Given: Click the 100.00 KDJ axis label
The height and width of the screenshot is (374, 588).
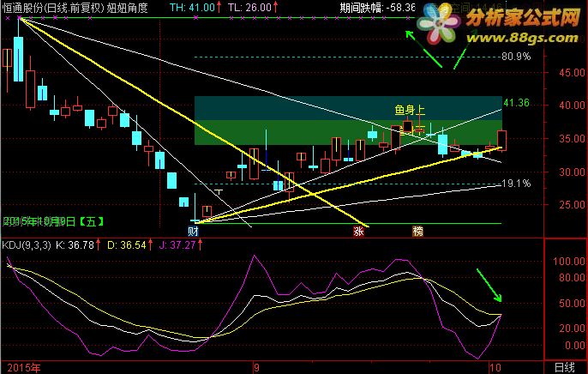Looking at the screenshot, I should click(569, 262).
